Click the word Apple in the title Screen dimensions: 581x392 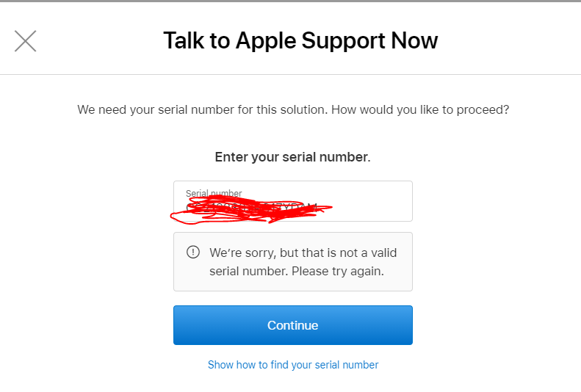pos(266,40)
